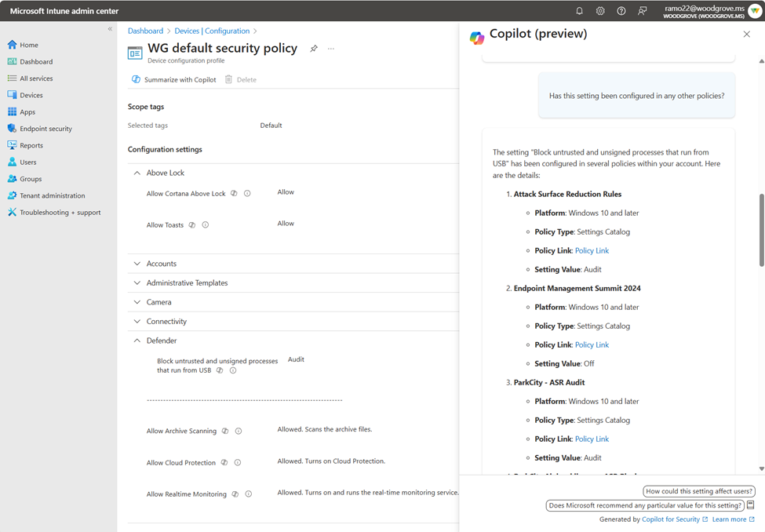
Task: Collapse the Defender section
Action: (137, 341)
